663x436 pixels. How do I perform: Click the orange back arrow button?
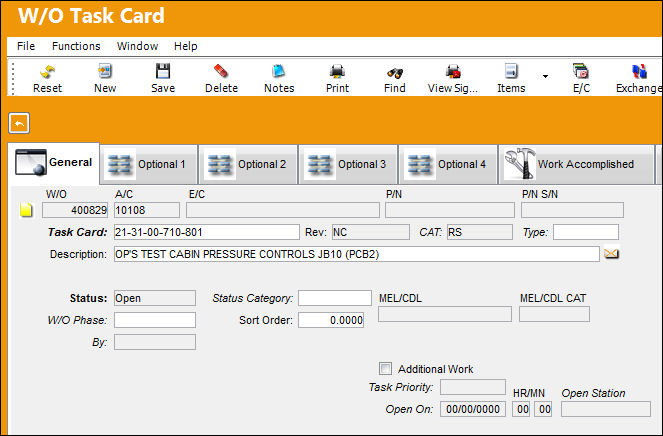pos(19,123)
